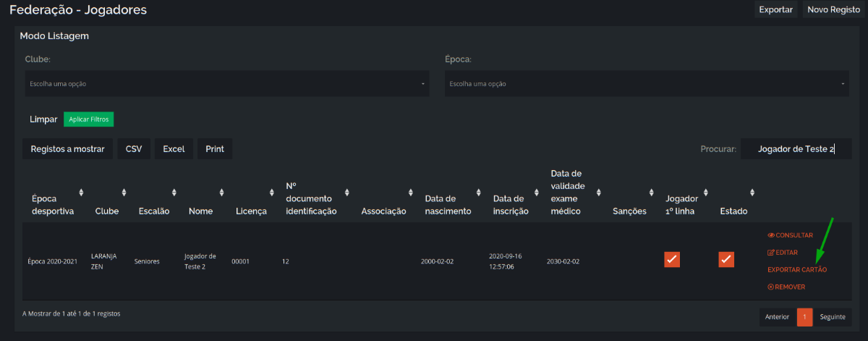Edit Jogador de Teste 2 record
The image size is (868, 341).
coord(781,253)
